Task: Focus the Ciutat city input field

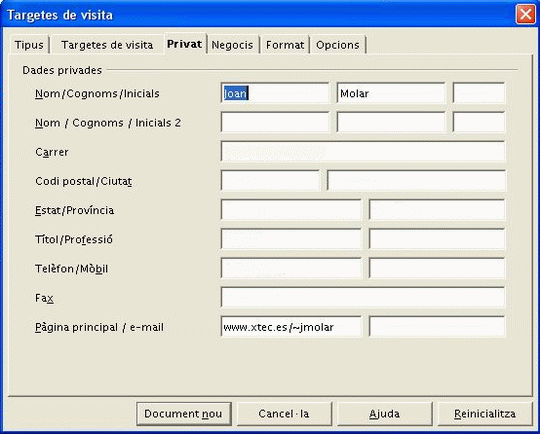Action: pos(416,180)
